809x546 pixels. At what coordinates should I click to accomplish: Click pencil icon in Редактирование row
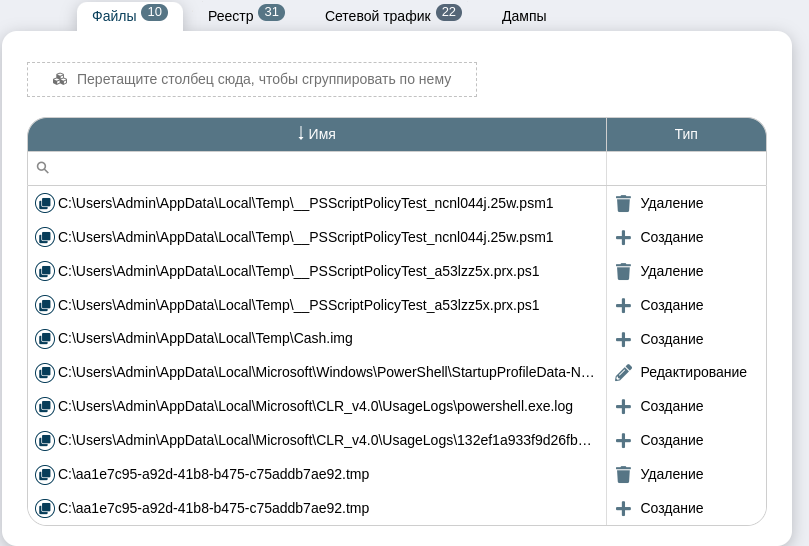(x=623, y=373)
